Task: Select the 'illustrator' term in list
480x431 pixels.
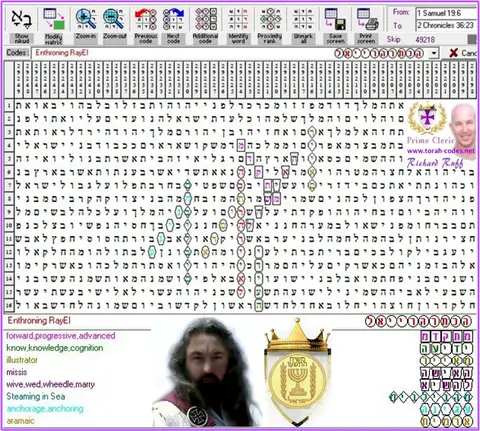Action: (x=22, y=360)
